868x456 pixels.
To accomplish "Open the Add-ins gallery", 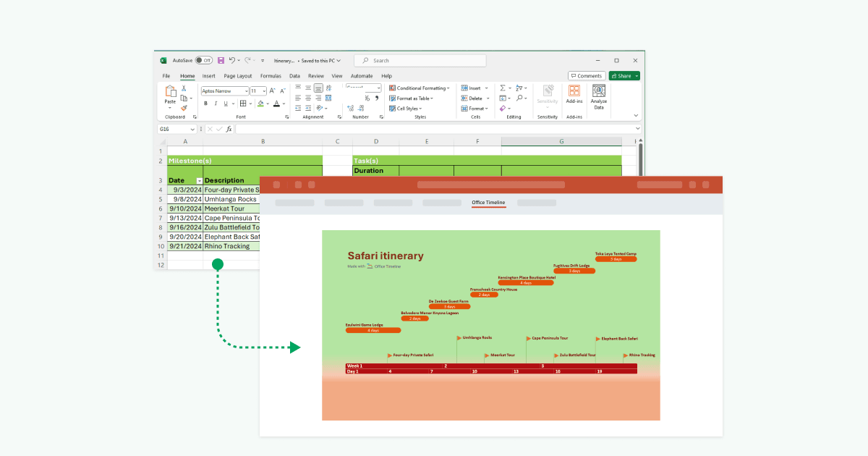I will (x=574, y=92).
